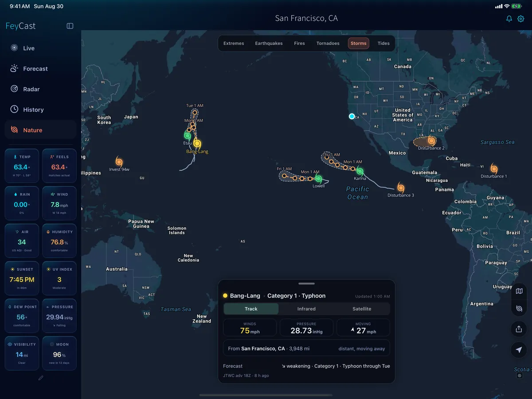Select Karina storm marker

(360, 171)
